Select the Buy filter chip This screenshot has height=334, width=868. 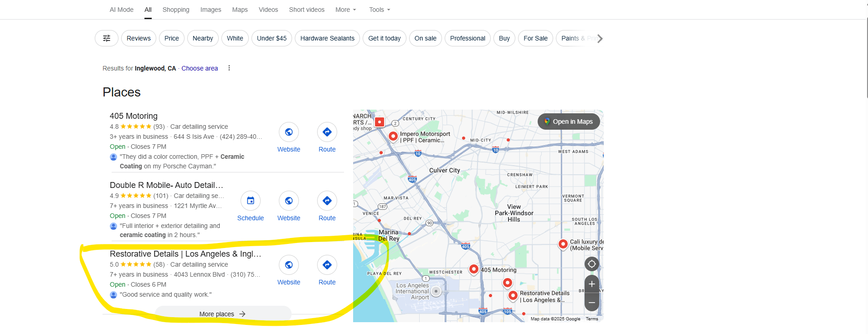coord(504,38)
